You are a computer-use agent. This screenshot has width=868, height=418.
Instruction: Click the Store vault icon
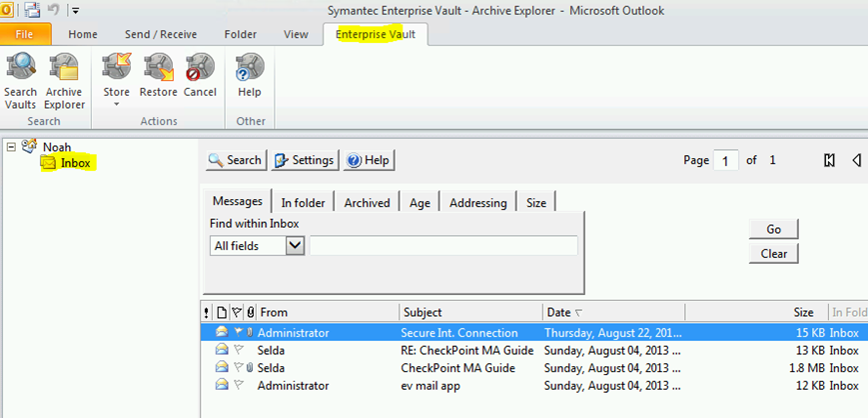tap(116, 68)
